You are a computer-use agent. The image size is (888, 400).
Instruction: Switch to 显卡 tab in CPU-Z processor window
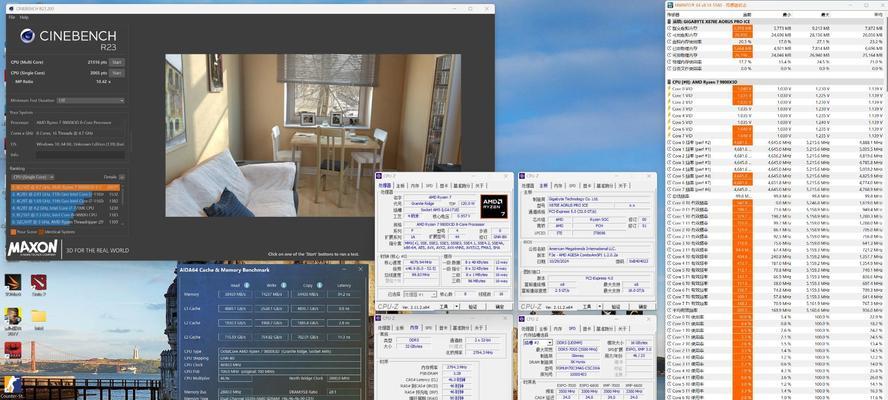coord(443,185)
